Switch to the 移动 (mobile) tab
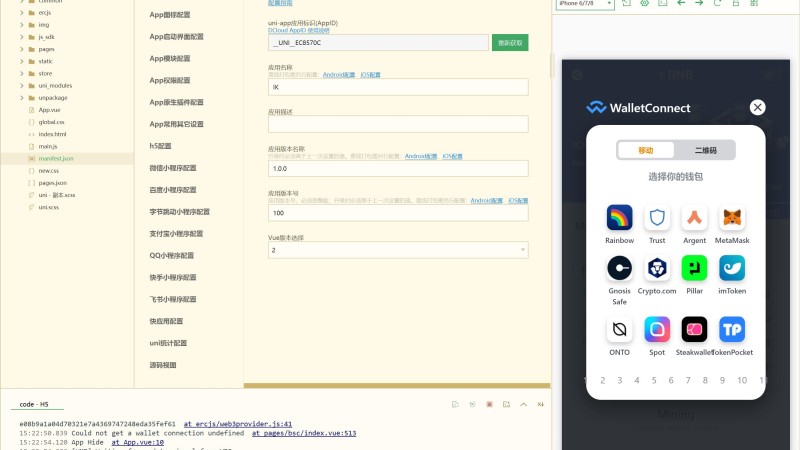 tap(646, 150)
